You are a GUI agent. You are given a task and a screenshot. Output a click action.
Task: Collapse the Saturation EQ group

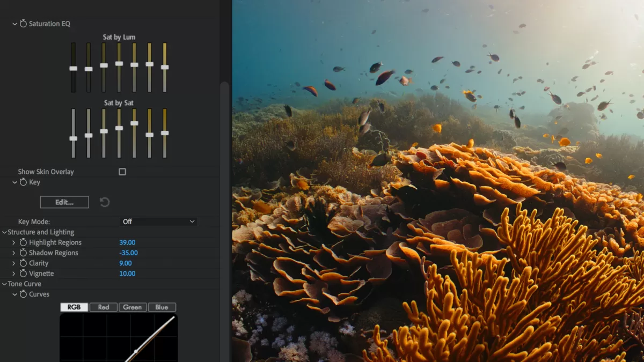(14, 24)
